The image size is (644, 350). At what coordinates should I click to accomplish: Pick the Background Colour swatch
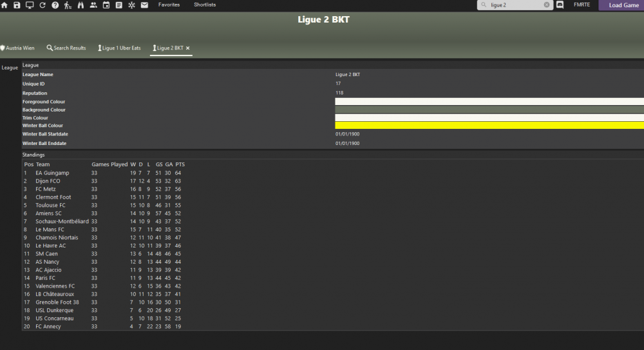[489, 110]
